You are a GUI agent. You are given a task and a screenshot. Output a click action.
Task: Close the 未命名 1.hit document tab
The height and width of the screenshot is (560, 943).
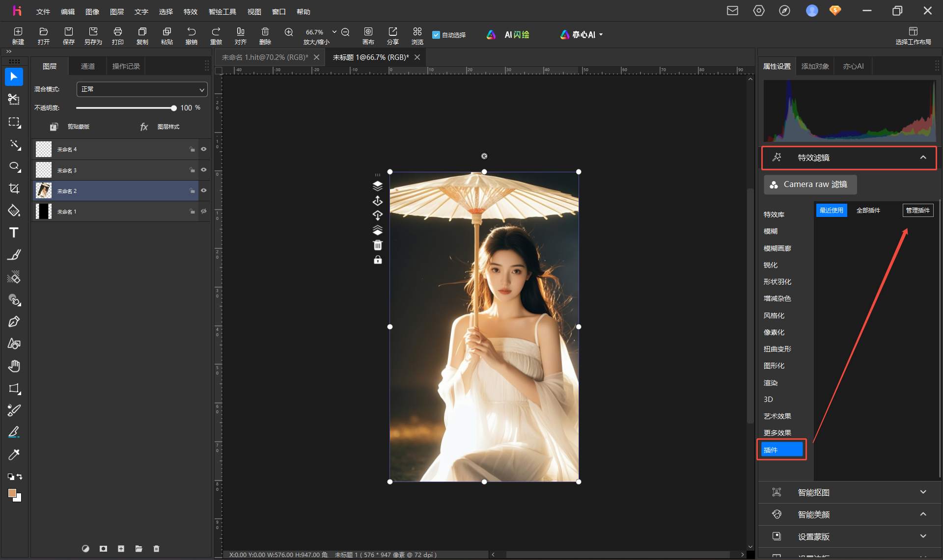[317, 57]
